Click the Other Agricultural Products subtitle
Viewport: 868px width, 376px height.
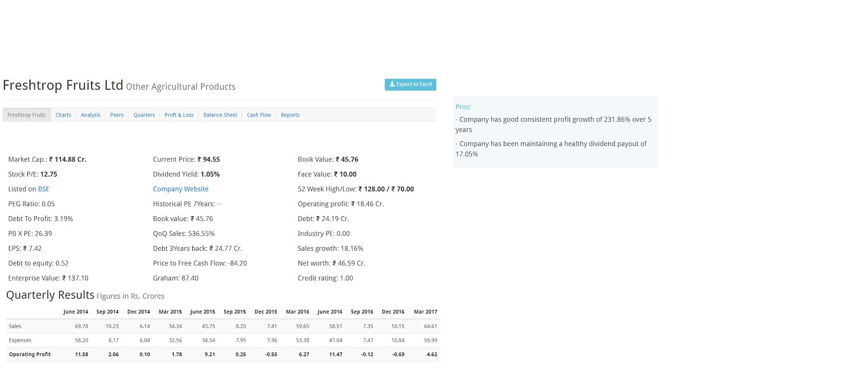(181, 87)
